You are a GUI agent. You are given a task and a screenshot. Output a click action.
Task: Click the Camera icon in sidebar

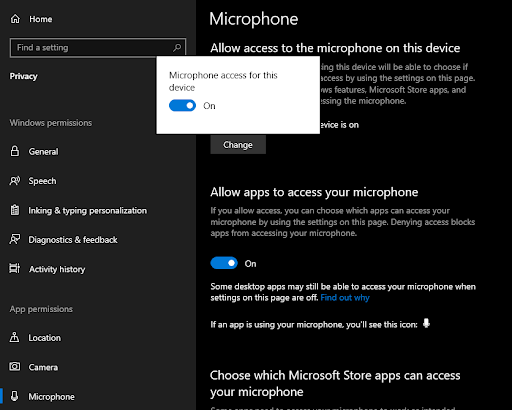pos(15,367)
